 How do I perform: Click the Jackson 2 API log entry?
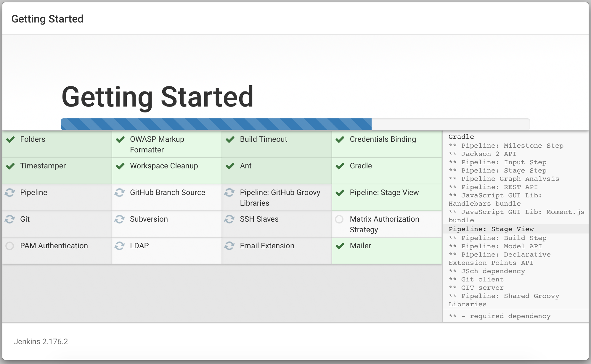coord(483,154)
